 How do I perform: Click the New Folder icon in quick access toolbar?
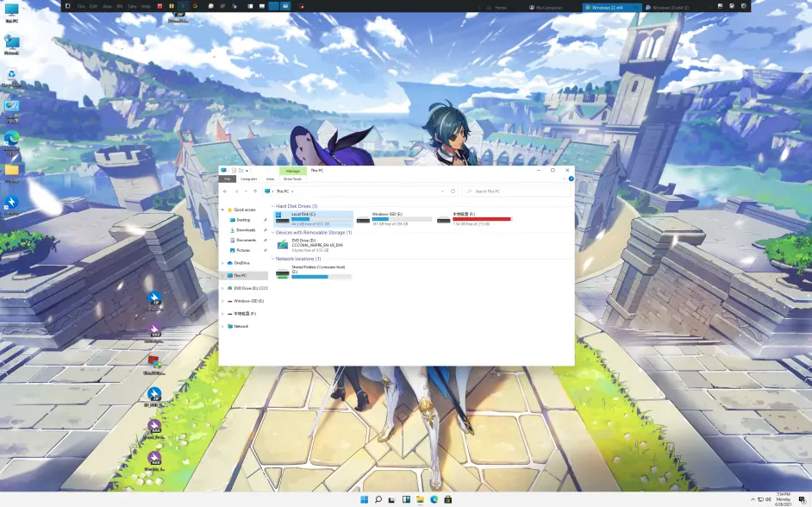tap(240, 171)
